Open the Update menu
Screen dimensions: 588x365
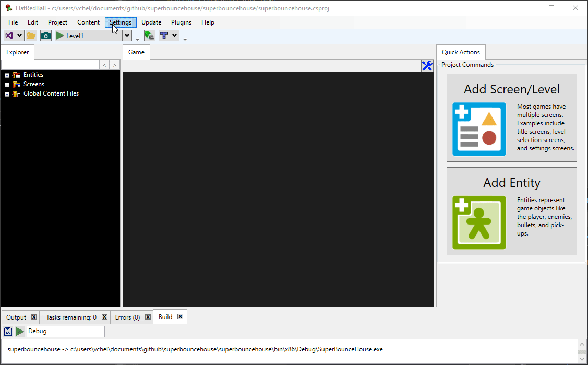click(x=151, y=22)
